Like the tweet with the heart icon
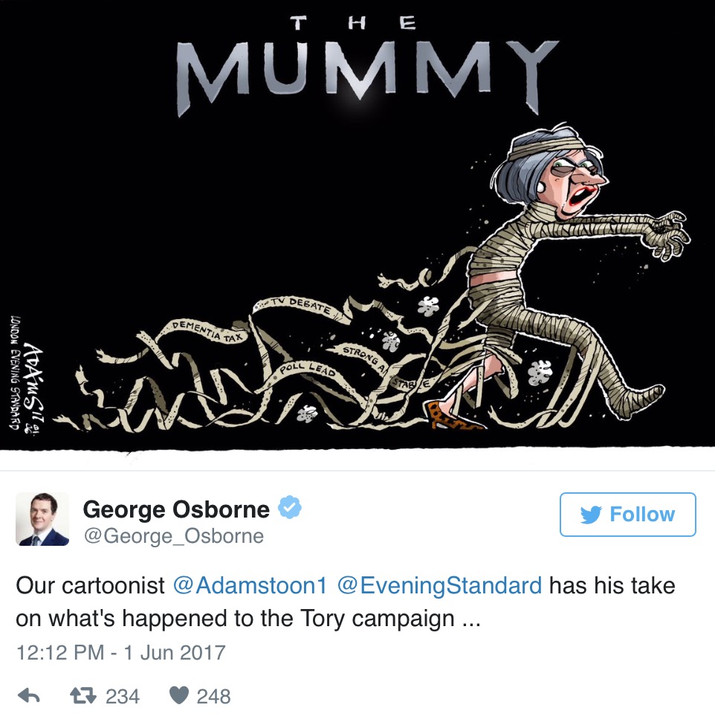The width and height of the screenshot is (715, 728). 179,695
